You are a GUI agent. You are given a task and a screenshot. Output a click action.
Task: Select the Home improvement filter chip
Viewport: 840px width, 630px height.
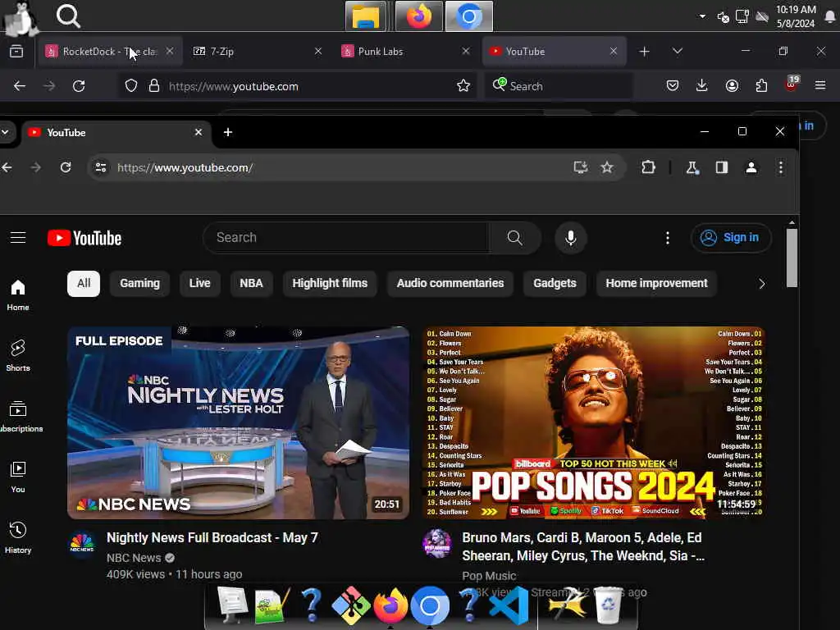pos(657,283)
